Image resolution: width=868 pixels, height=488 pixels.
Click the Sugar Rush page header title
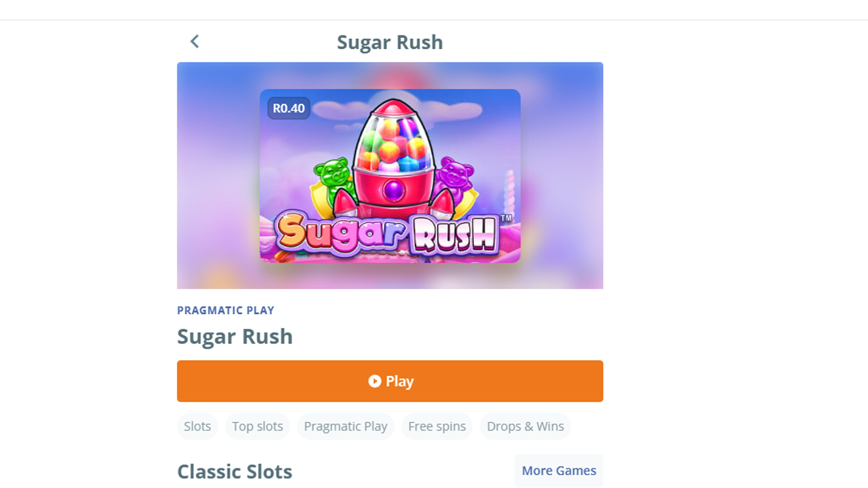tap(390, 42)
